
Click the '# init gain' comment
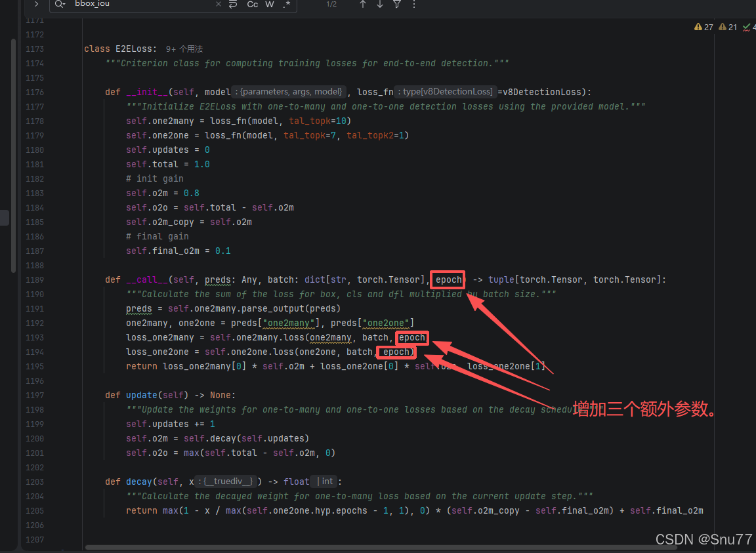(x=155, y=178)
